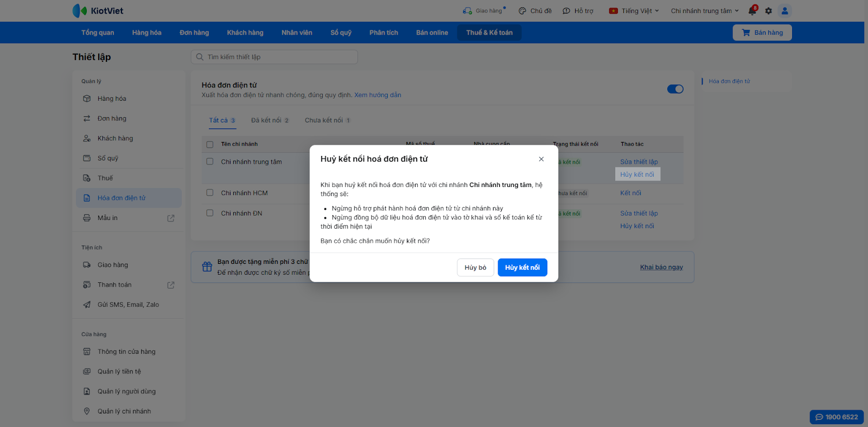
Task: Click the Hàng hóa box icon in sidebar
Action: [87, 99]
